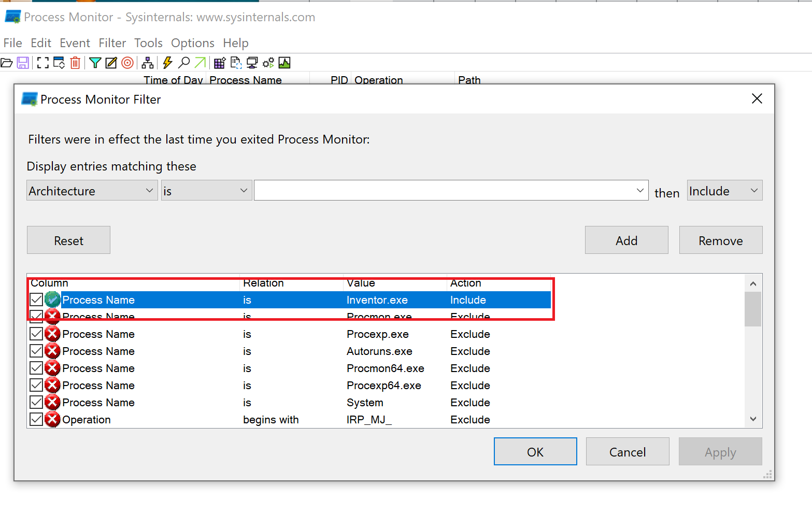
Task: Select the Find magnifying glass icon
Action: (183, 62)
